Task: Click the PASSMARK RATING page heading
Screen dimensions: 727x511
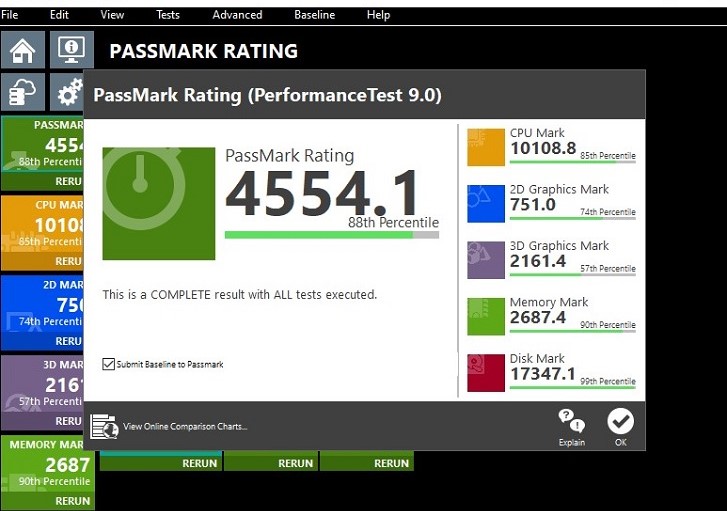Action: (x=204, y=51)
